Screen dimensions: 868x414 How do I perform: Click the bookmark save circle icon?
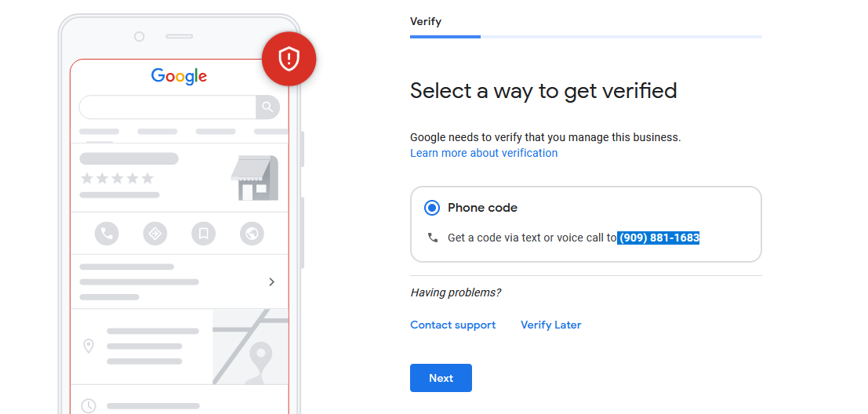pos(203,234)
